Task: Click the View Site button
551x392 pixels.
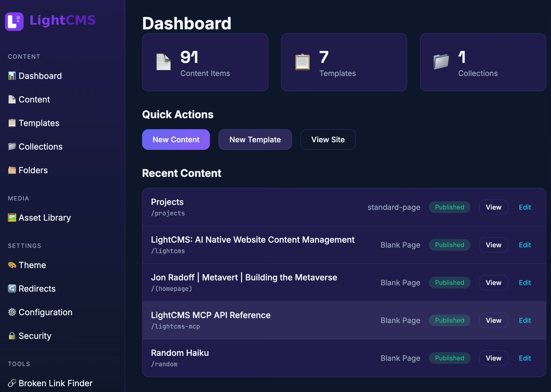Action: [328, 140]
